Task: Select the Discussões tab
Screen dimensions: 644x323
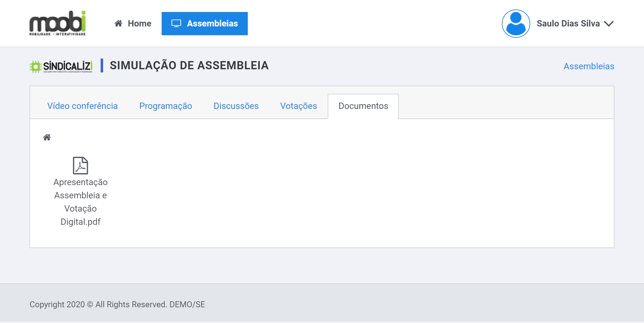Action: (236, 106)
